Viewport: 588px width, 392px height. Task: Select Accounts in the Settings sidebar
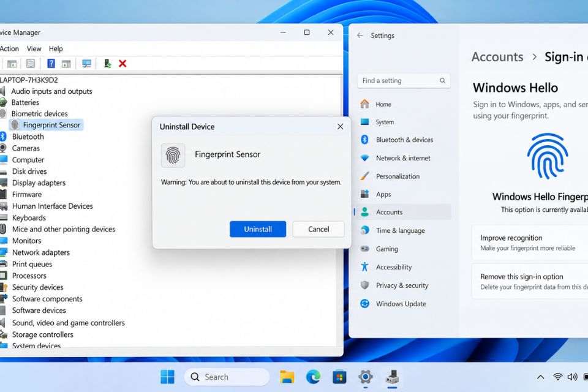403,212
